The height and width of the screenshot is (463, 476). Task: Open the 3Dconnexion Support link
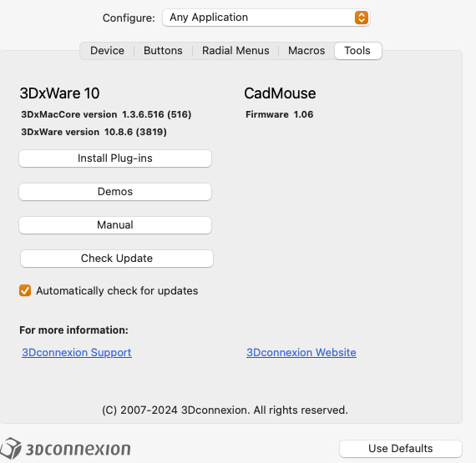click(77, 352)
